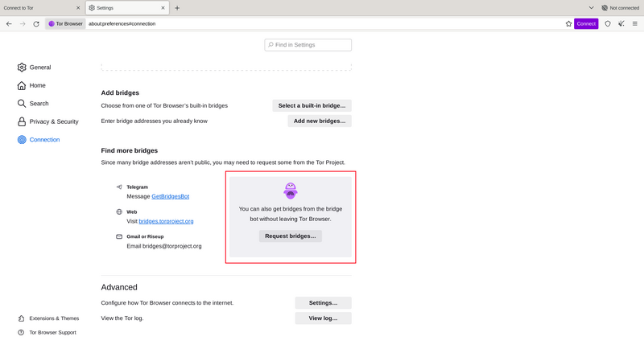
Task: Open Tor Browser Support link
Action: click(52, 332)
